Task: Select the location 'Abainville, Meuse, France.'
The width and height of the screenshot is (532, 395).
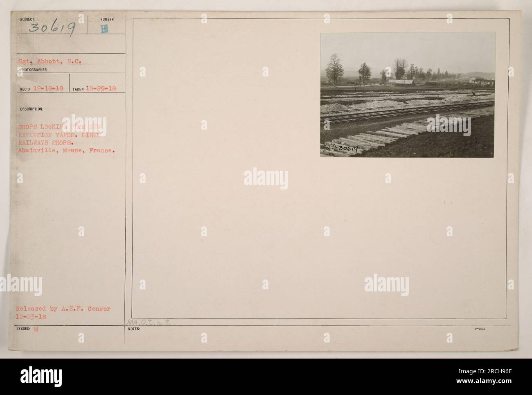Action: (66, 151)
